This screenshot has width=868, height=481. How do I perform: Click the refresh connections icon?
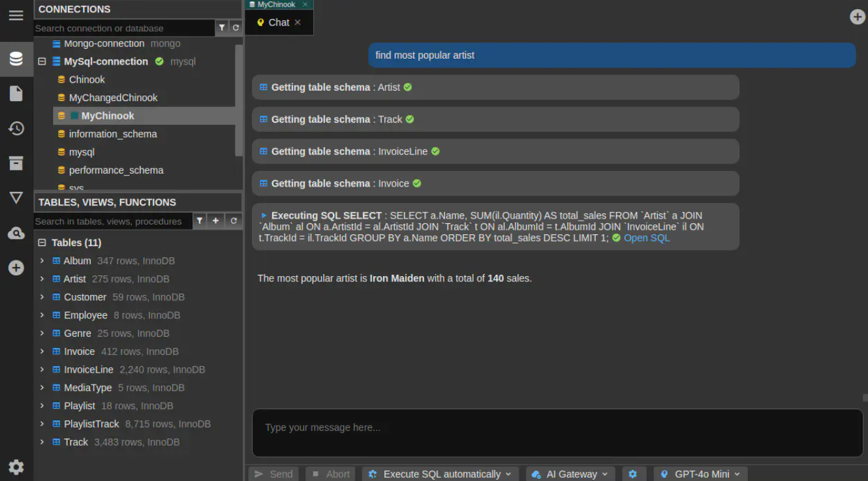pos(236,27)
